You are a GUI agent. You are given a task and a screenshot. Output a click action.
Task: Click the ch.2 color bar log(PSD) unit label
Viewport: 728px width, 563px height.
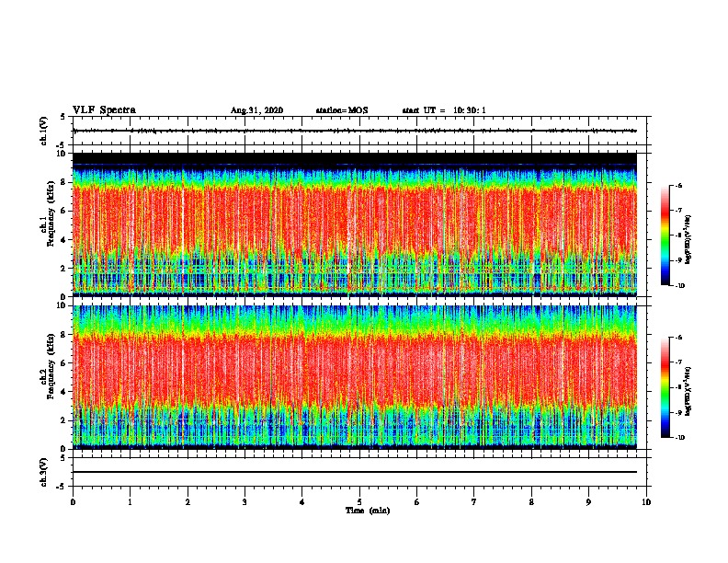click(x=688, y=391)
